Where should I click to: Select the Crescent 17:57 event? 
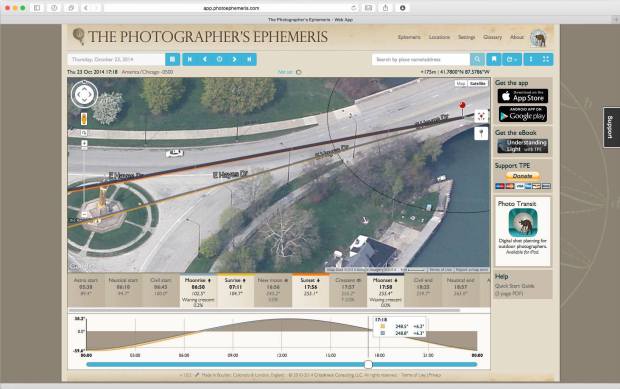pyautogui.click(x=348, y=290)
